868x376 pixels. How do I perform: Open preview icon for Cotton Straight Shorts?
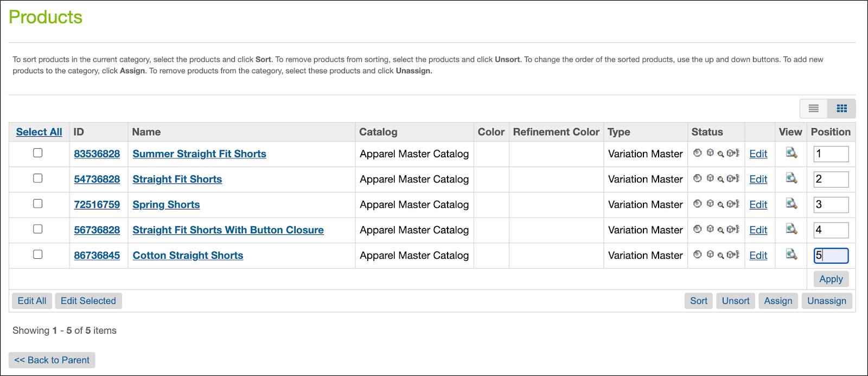[792, 254]
